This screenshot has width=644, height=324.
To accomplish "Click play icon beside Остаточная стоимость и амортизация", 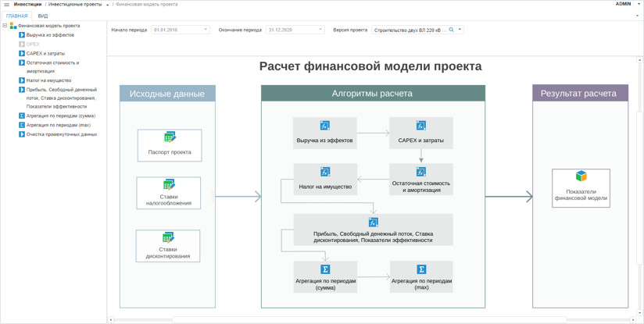I will pyautogui.click(x=22, y=62).
